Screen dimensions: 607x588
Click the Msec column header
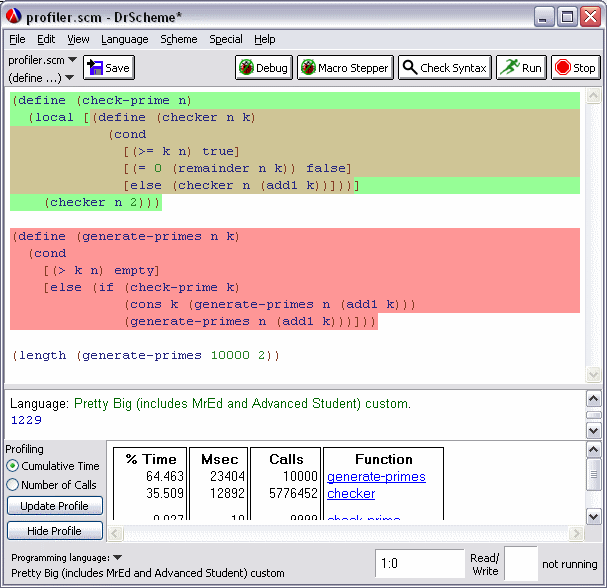tap(219, 459)
